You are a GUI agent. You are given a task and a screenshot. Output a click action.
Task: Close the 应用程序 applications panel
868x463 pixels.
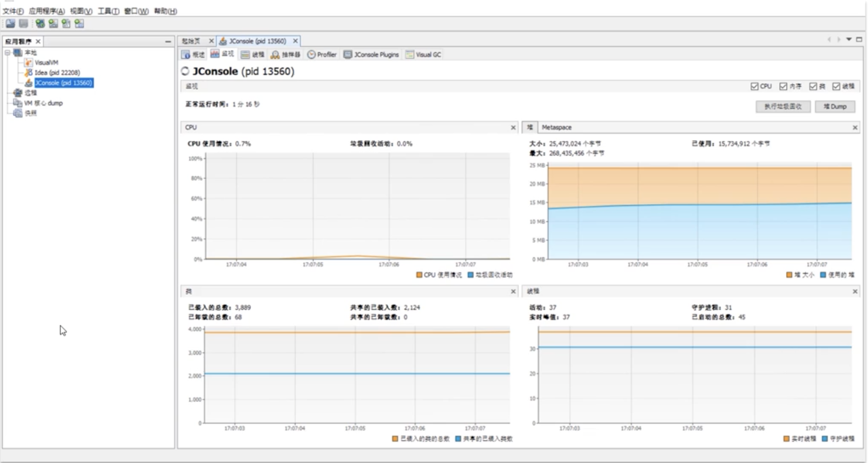coord(38,41)
